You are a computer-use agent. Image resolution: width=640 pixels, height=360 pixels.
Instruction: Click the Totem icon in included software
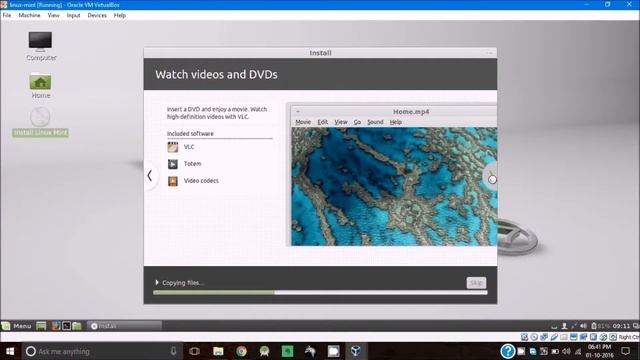click(173, 164)
